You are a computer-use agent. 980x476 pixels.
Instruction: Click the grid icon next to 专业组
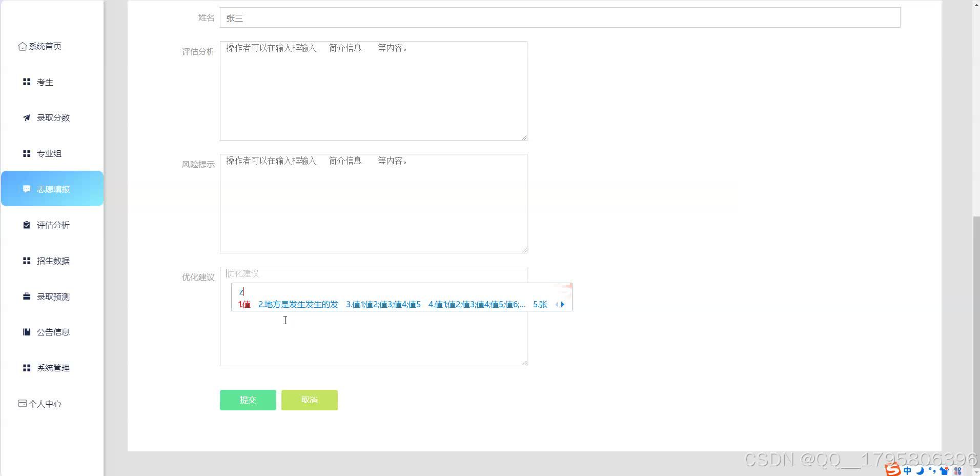point(27,153)
